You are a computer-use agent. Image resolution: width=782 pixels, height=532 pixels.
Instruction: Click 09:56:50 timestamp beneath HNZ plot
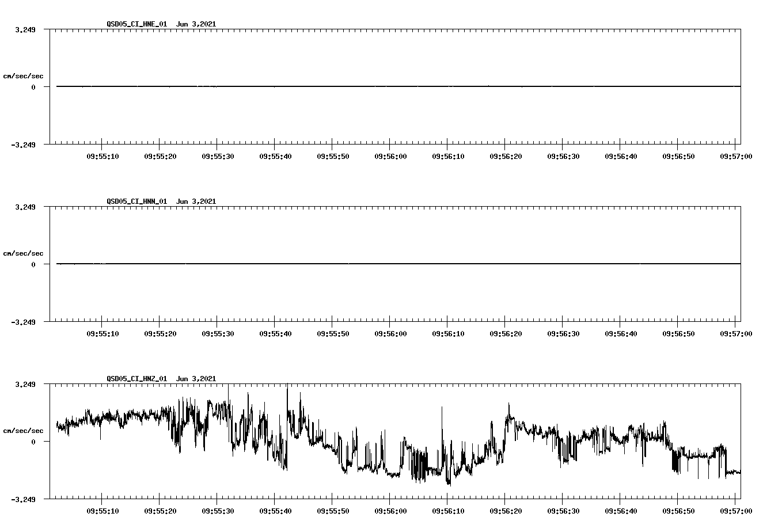[x=678, y=511]
